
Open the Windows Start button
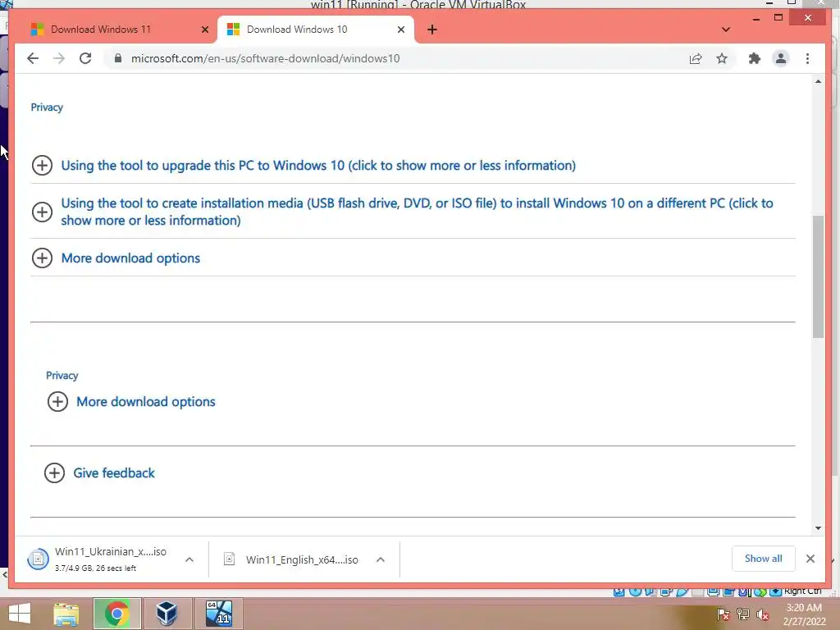pyautogui.click(x=20, y=614)
